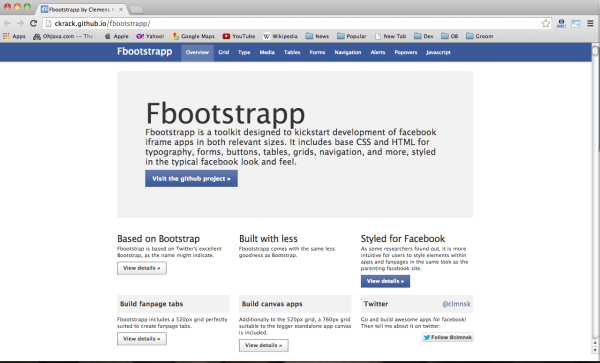Open the @clmnsk Twitter link
600x363 pixels.
[456, 304]
